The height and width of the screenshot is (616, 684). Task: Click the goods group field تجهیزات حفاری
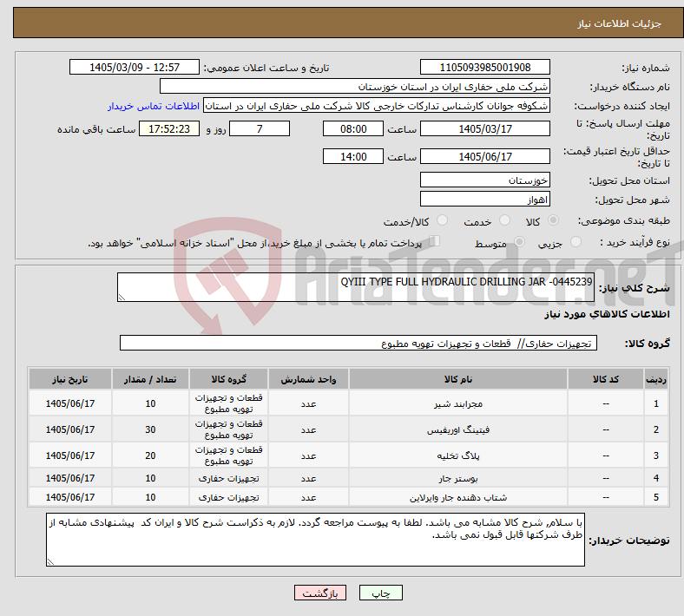click(358, 343)
